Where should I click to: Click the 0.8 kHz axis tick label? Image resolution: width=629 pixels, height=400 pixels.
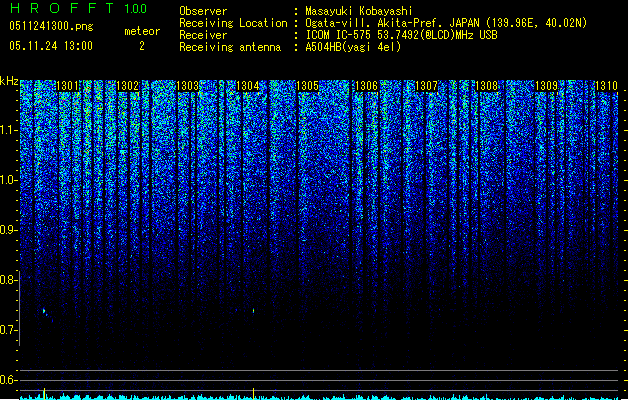click(9, 280)
